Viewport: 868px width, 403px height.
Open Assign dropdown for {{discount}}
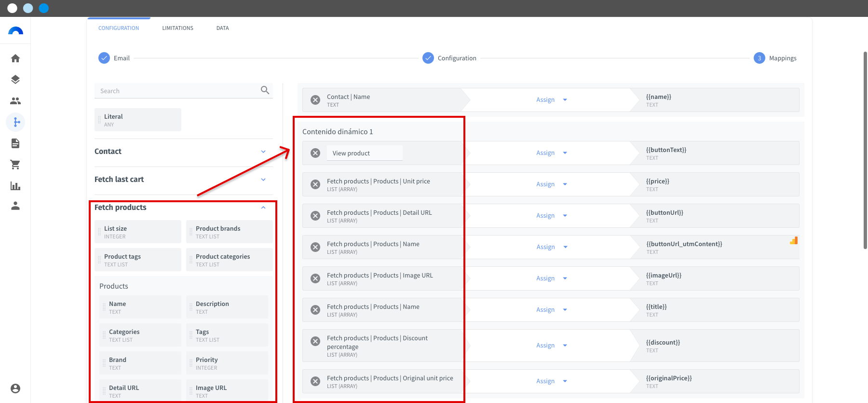coord(552,346)
